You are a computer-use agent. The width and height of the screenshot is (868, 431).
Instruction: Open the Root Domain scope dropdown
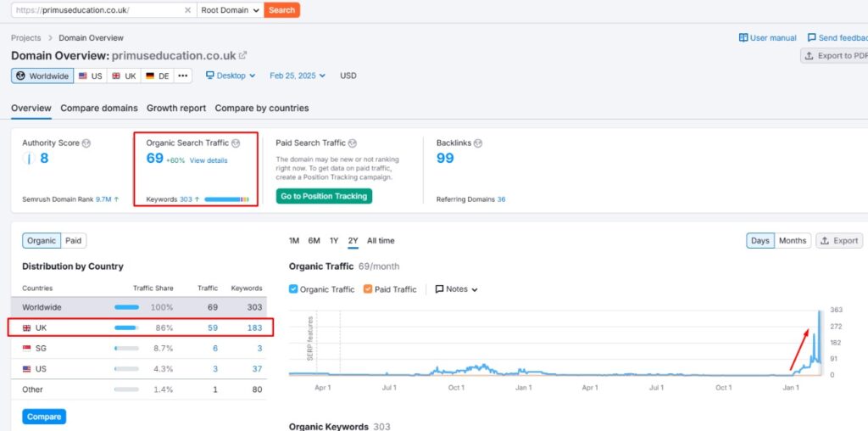231,10
